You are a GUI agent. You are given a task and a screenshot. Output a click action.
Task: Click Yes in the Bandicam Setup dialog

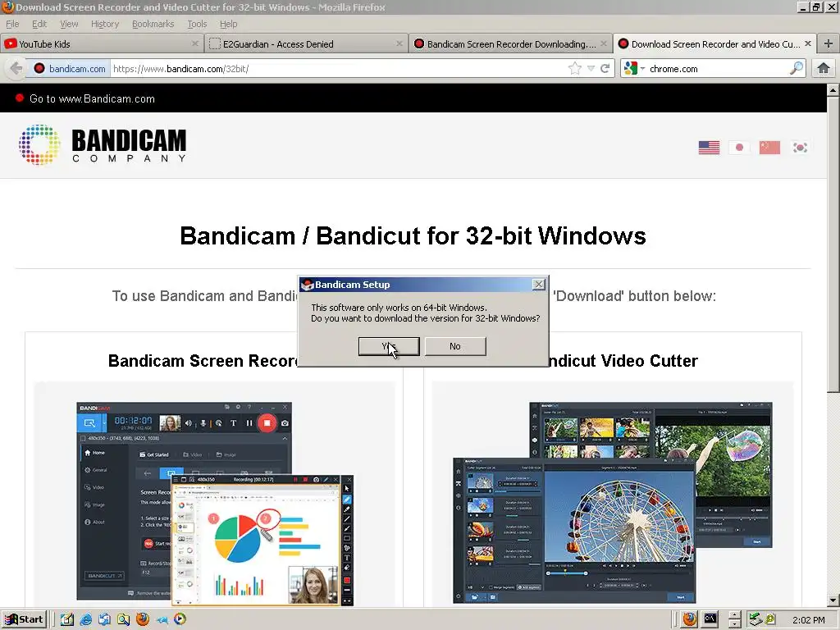389,346
